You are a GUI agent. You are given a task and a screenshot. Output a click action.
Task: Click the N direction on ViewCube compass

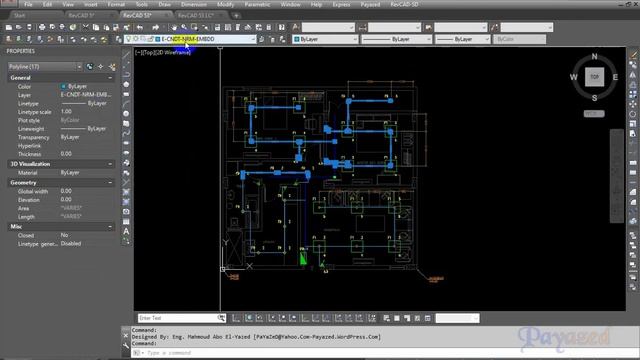click(594, 56)
